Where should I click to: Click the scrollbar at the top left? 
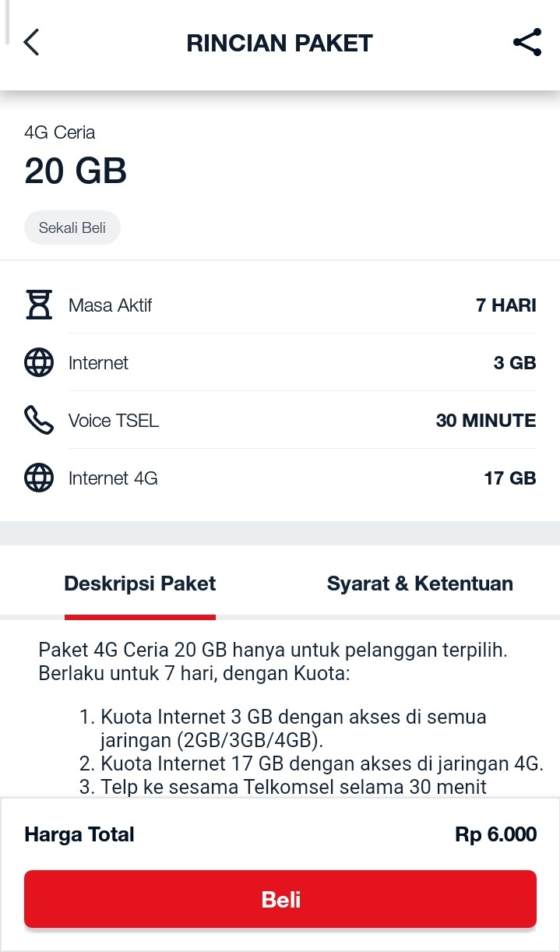(x=7, y=23)
